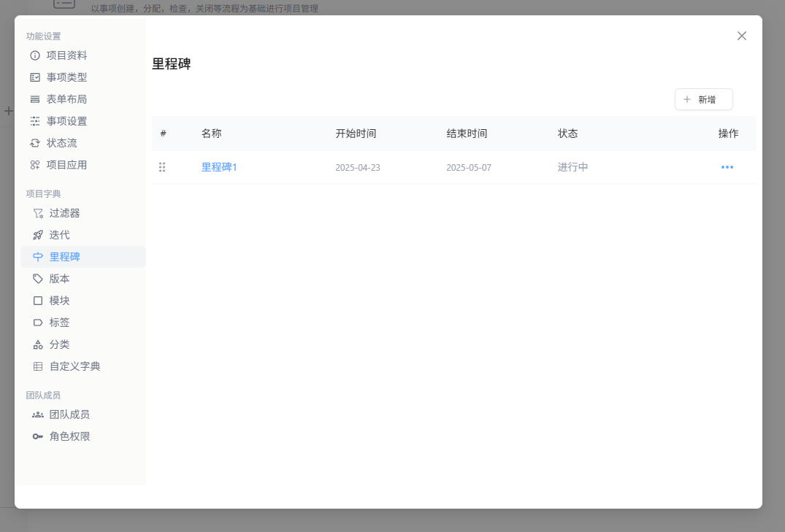The height and width of the screenshot is (532, 785).
Task: Select the highlighted 里程碑 sidebar item
Action: click(83, 257)
